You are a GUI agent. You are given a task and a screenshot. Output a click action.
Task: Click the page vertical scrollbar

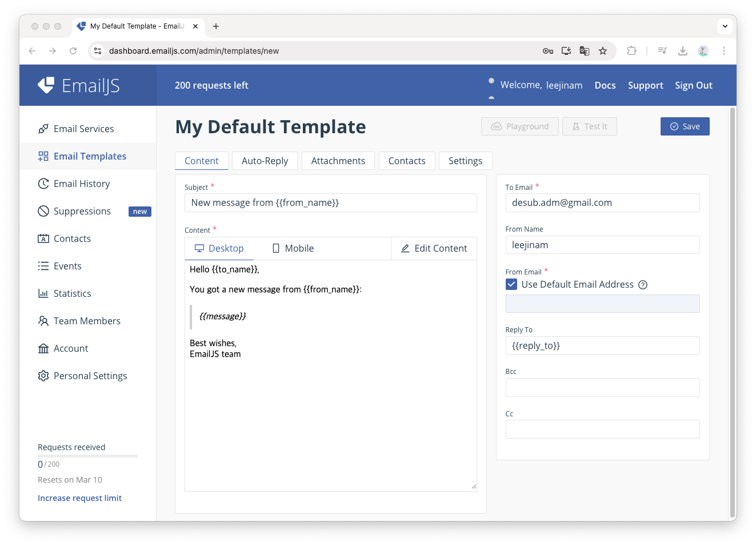coord(733,312)
